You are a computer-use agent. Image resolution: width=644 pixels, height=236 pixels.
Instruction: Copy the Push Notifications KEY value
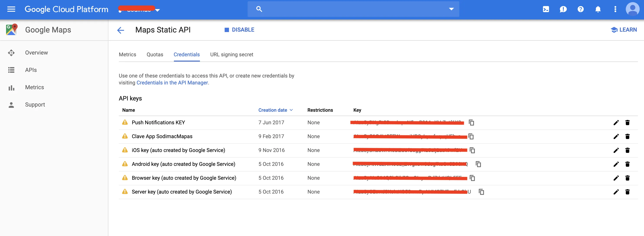(x=471, y=123)
